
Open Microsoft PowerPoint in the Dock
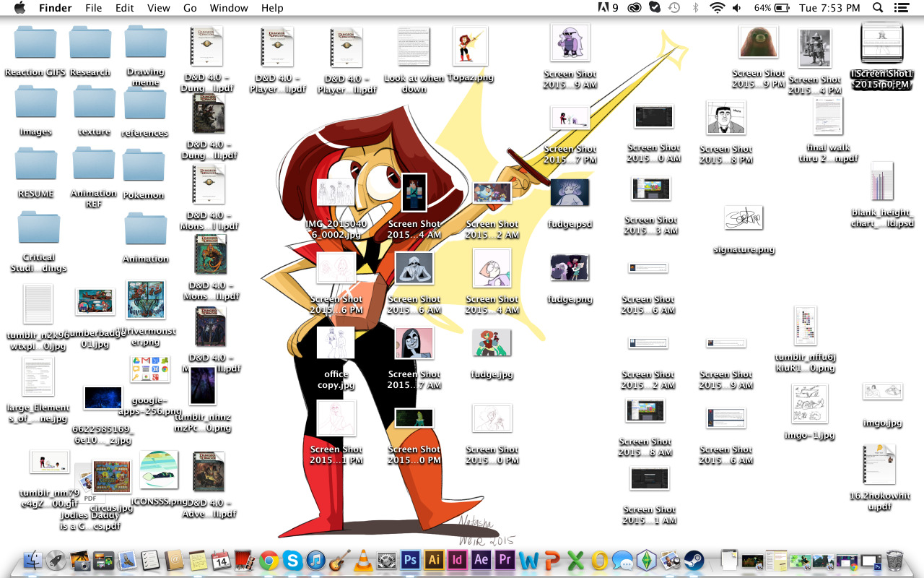552,560
